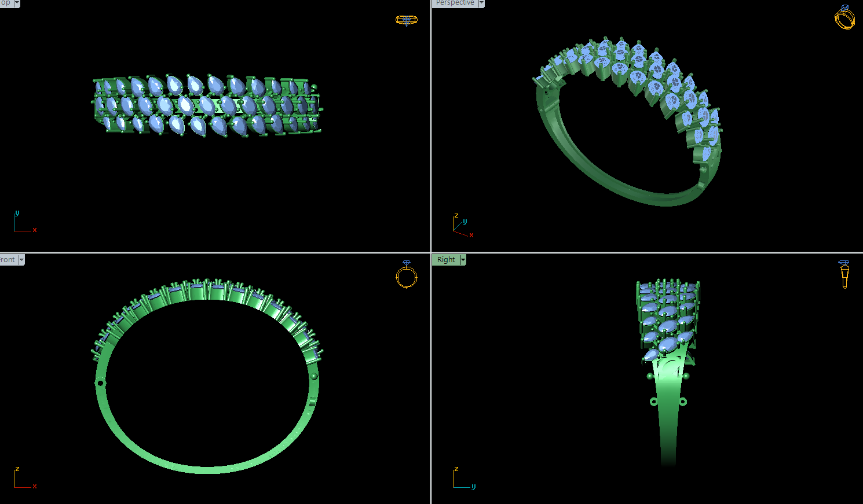The width and height of the screenshot is (863, 504).
Task: Open the Top viewport dropdown arrow
Action: click(17, 3)
